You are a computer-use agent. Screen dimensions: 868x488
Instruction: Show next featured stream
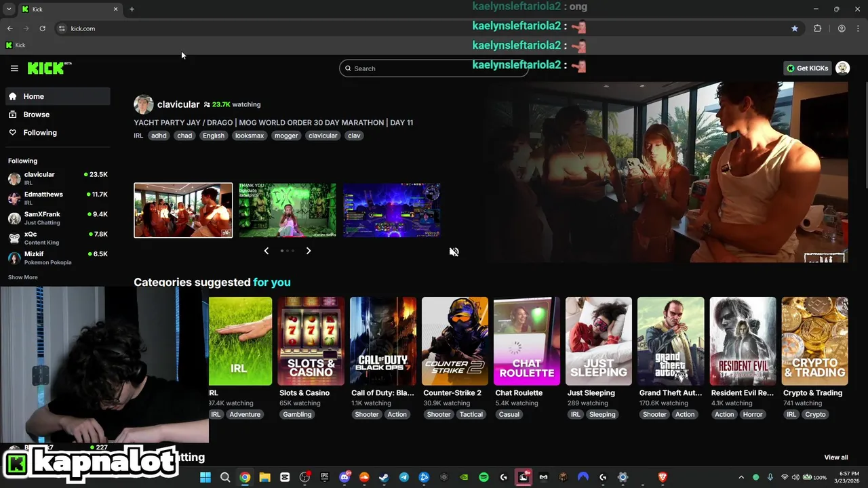(308, 251)
